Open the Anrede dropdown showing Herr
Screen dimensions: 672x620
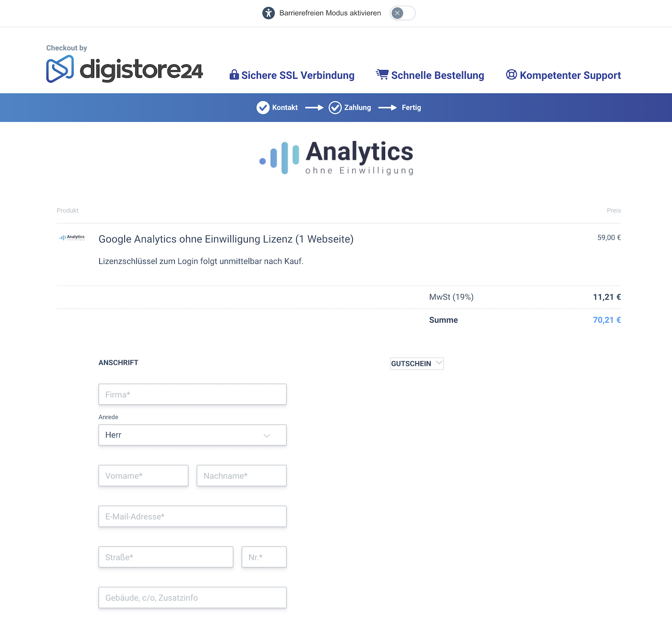tap(192, 435)
